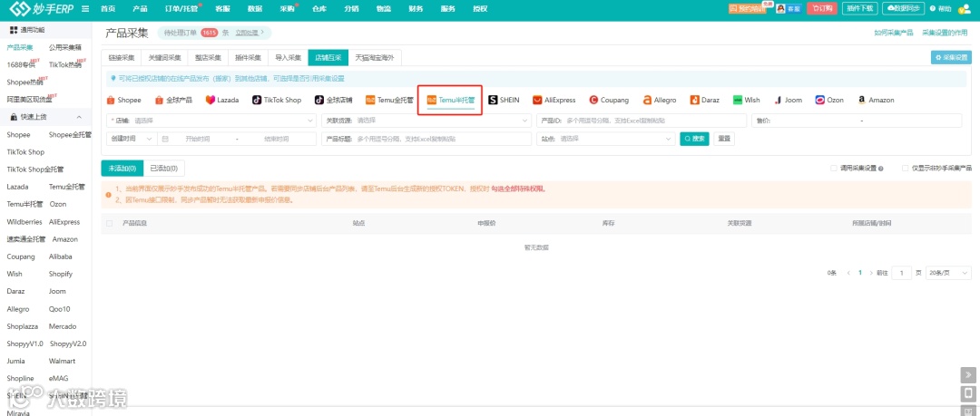Click the 妙手ERP logo

pos(41,9)
